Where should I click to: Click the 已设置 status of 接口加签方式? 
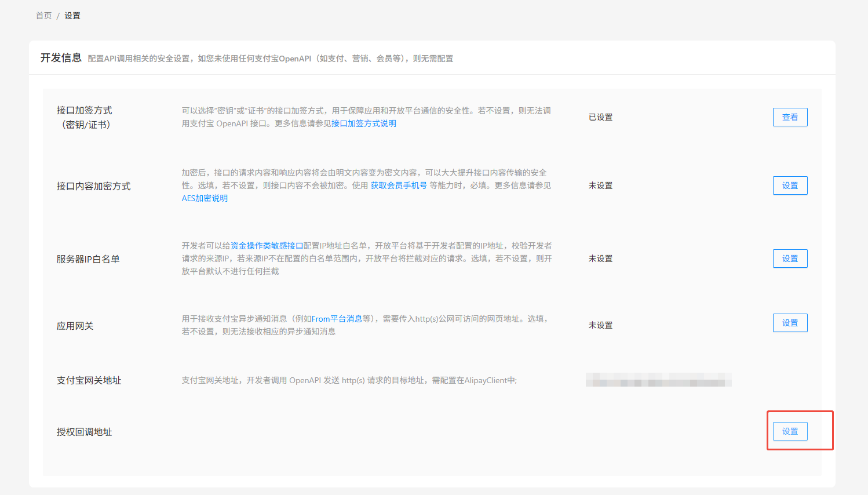(600, 117)
